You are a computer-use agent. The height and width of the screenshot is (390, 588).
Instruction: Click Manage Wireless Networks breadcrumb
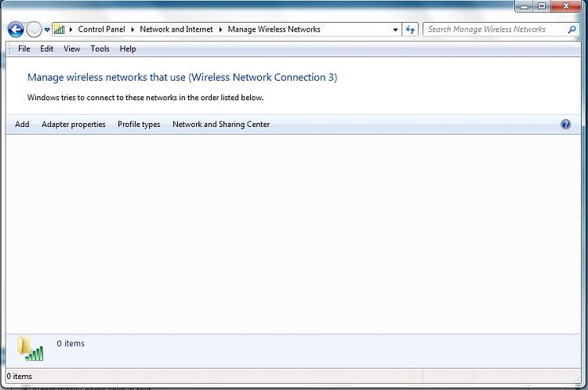274,29
